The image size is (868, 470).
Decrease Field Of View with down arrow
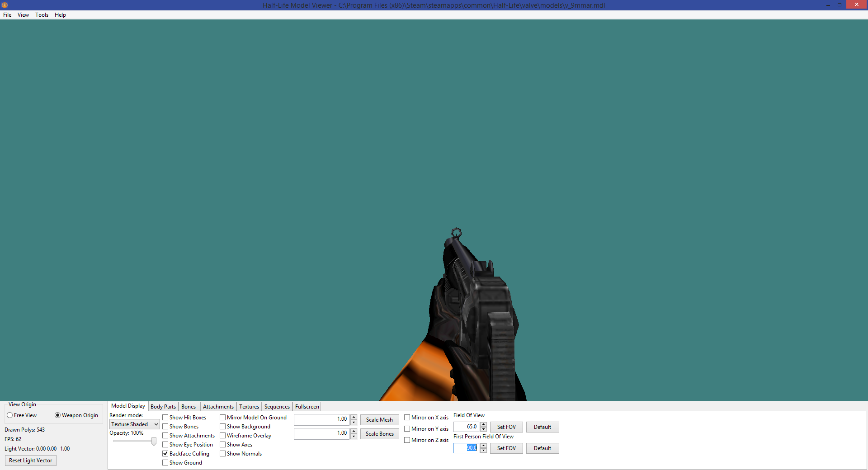pos(483,429)
